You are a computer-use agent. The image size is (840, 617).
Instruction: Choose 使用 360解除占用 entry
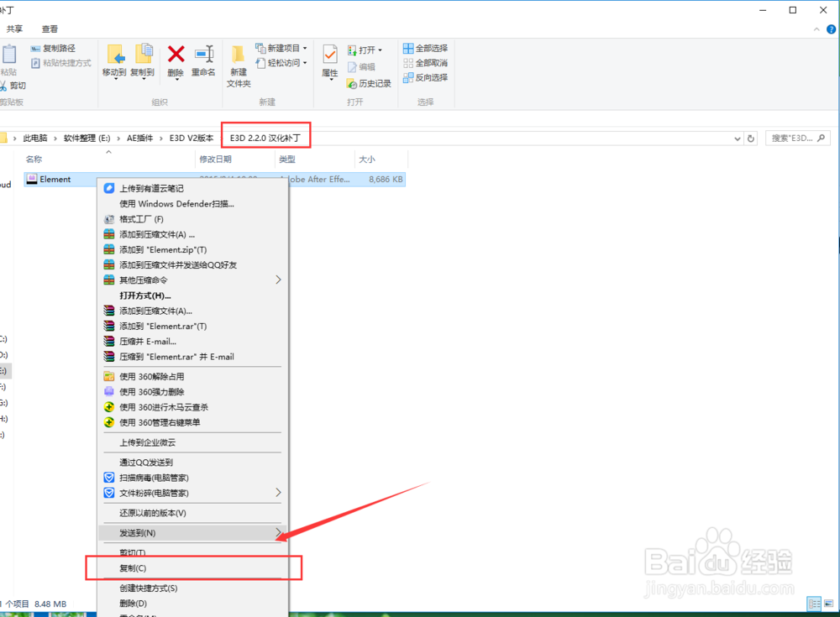point(193,377)
